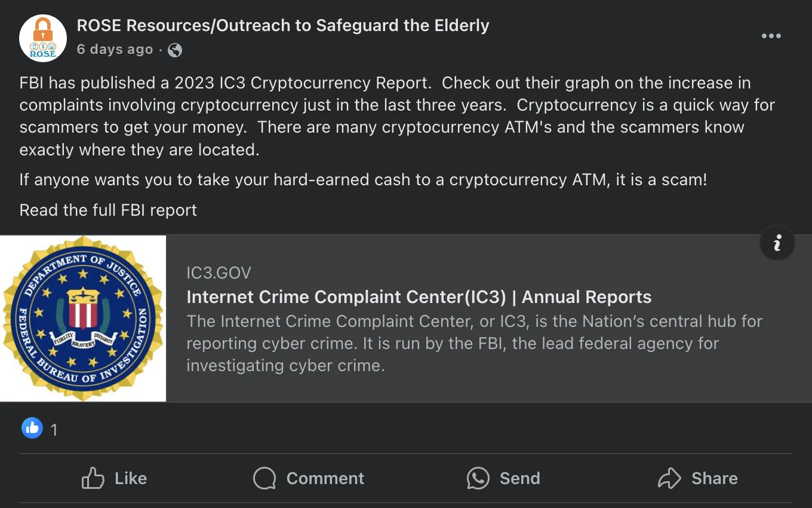Click the Comment speech bubble icon

click(264, 478)
